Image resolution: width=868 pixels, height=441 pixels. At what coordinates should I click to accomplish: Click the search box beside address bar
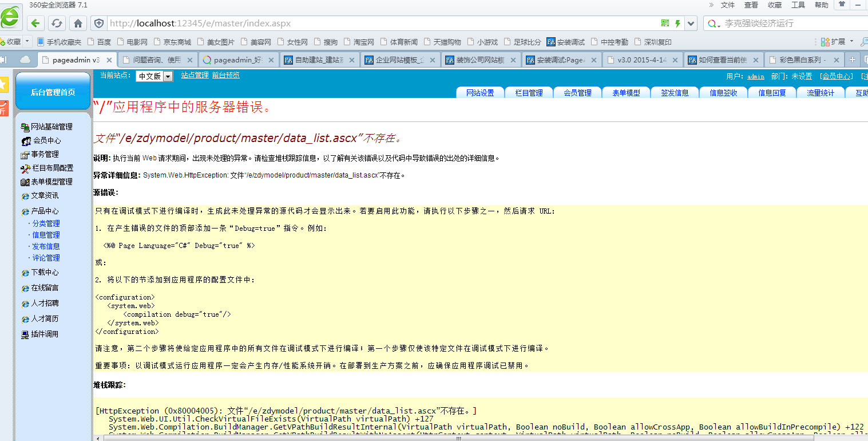click(x=784, y=23)
